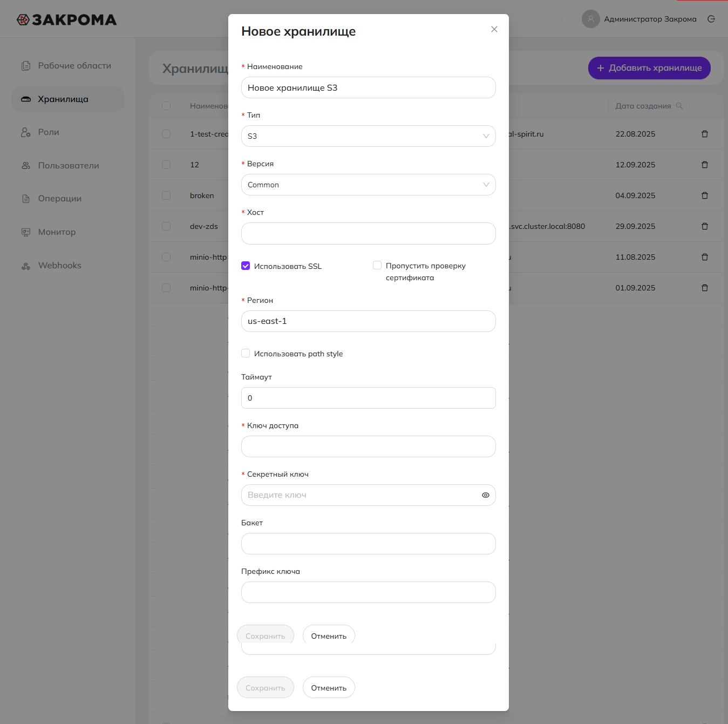
Task: Enable Использовать path style checkbox
Action: [246, 353]
